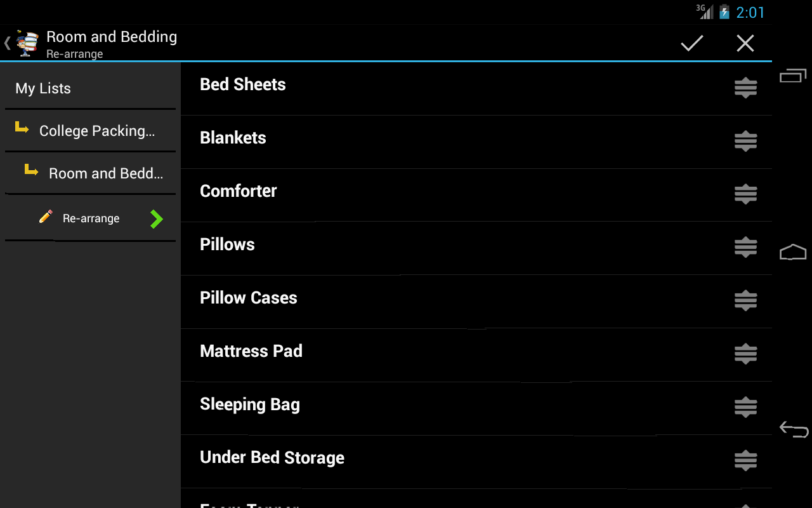The width and height of the screenshot is (812, 508).
Task: Tap the home icon in the navigation bar
Action: [x=793, y=252]
